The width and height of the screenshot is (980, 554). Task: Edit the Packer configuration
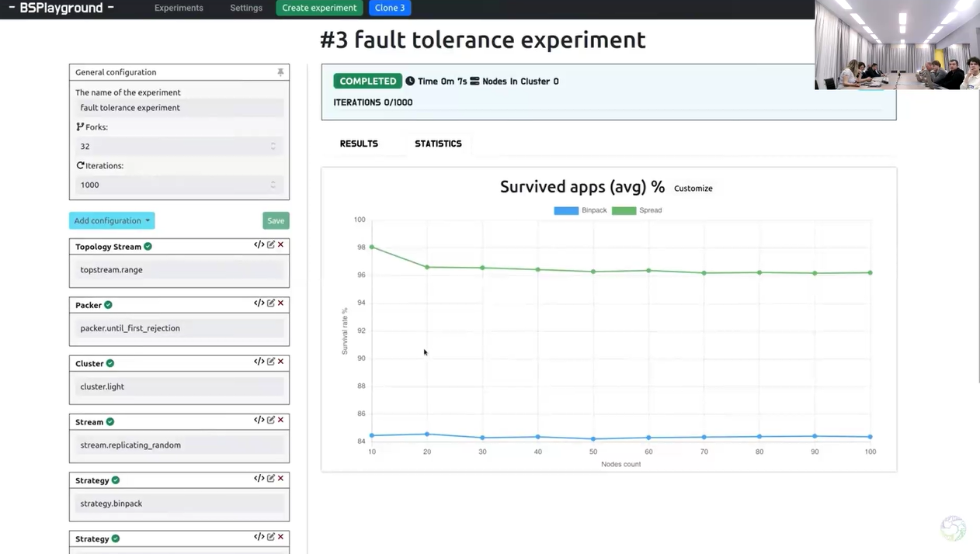pos(271,303)
